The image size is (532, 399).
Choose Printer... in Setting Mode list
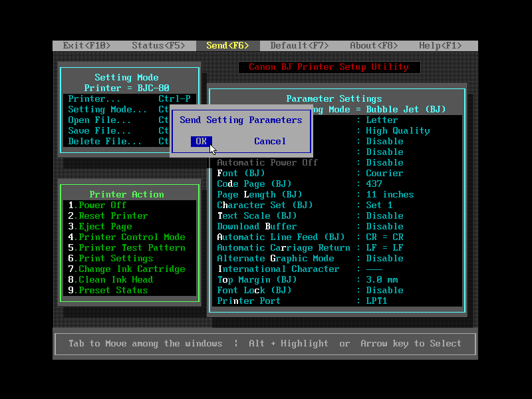tap(129, 98)
